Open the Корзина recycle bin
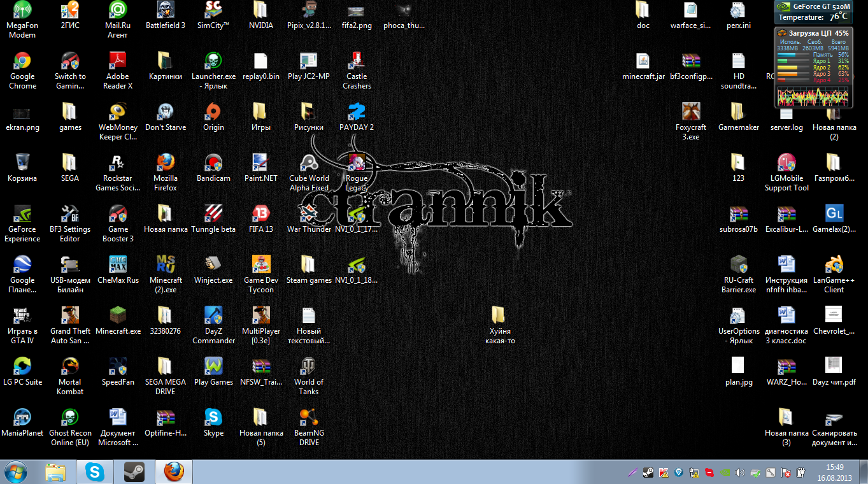The height and width of the screenshot is (484, 868). [22, 168]
